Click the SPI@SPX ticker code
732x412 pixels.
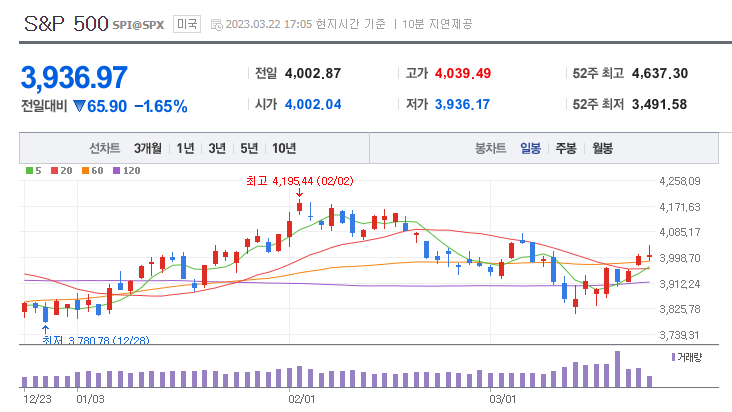point(138,25)
